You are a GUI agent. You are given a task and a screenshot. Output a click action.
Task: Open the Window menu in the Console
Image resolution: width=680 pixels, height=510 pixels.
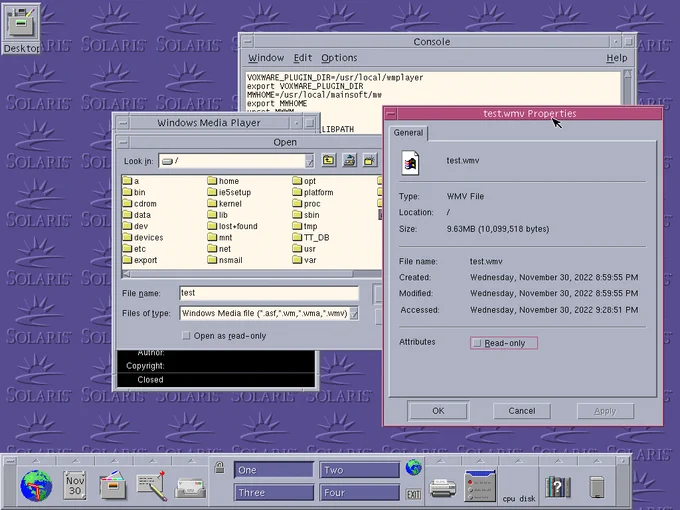pos(266,58)
